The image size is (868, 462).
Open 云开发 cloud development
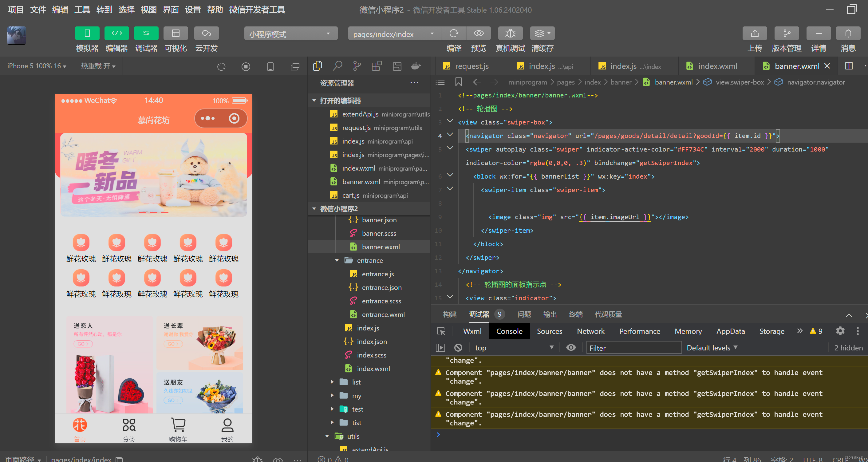[206, 33]
